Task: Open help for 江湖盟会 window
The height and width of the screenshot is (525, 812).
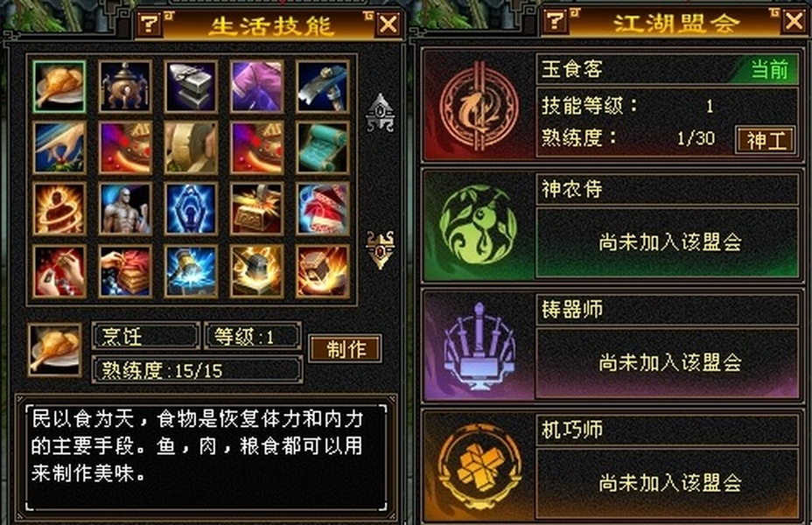Action: pyautogui.click(x=556, y=21)
